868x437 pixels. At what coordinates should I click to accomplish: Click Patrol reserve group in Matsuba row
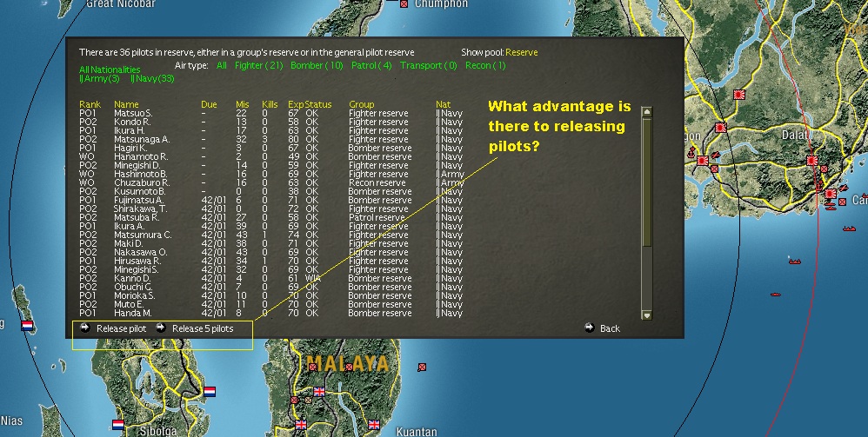(x=377, y=217)
